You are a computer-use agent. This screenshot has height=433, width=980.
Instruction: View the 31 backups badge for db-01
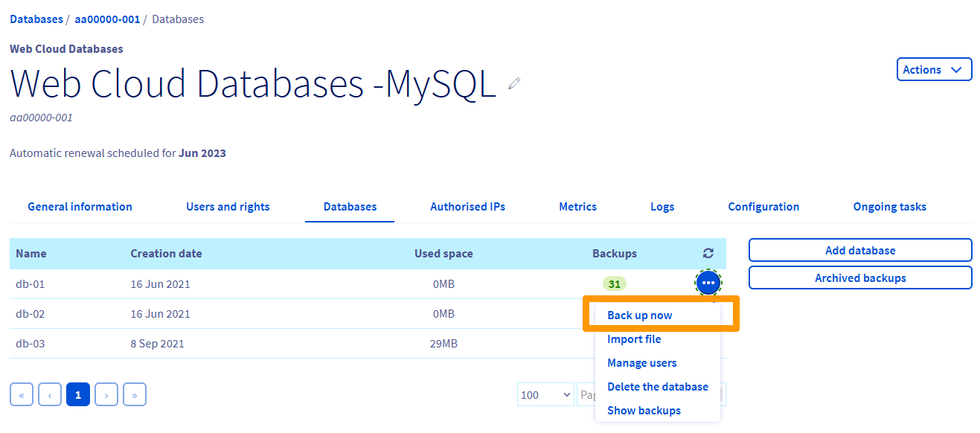pyautogui.click(x=615, y=283)
